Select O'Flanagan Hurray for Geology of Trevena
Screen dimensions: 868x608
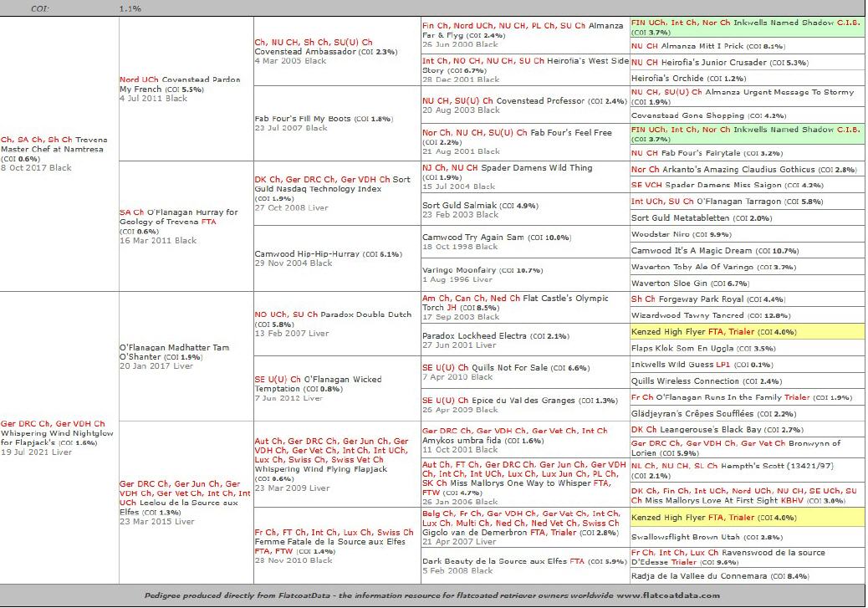tap(178, 217)
